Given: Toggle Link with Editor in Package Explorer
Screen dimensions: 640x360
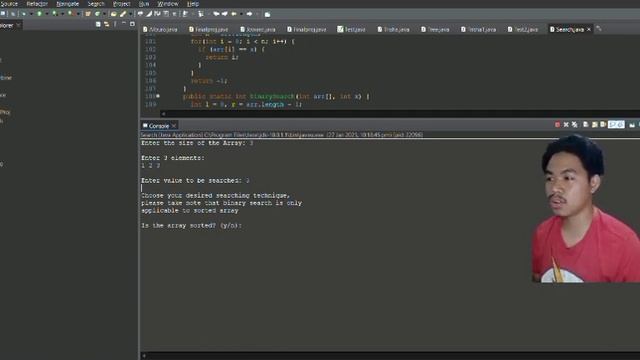Looking at the screenshot, I should click(107, 24).
